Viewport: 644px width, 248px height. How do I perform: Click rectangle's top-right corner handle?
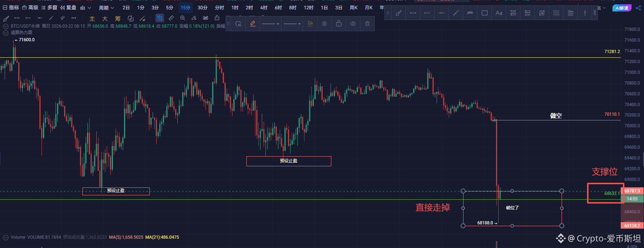click(562, 191)
